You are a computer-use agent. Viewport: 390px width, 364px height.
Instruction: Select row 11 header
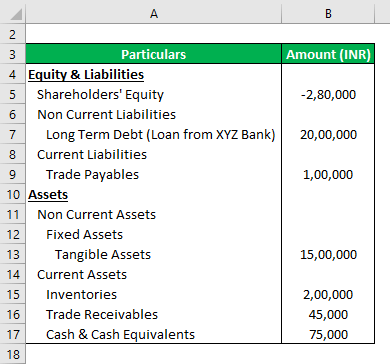point(12,214)
